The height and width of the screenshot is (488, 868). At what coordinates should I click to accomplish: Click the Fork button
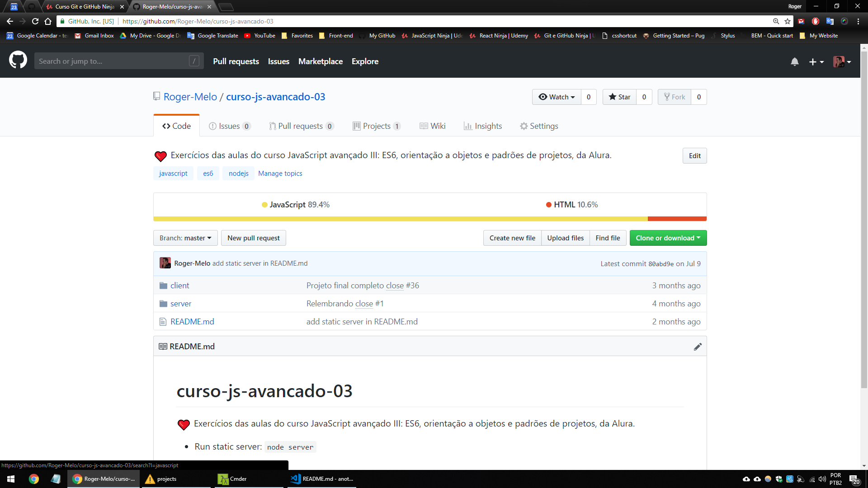click(675, 97)
